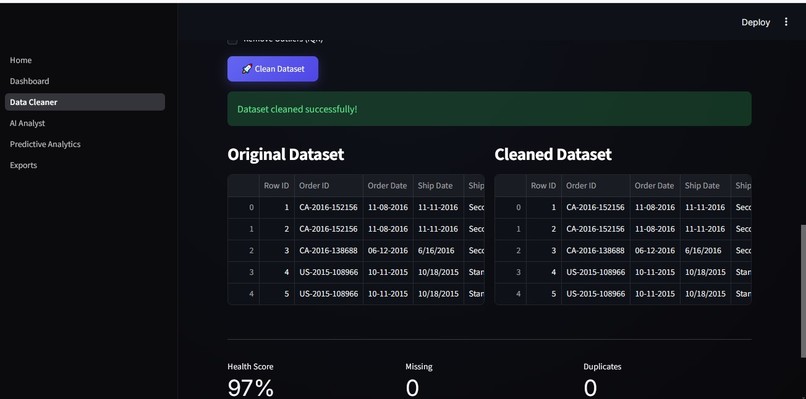Image resolution: width=806 pixels, height=399 pixels.
Task: Click Ship Date header in Original Dataset
Action: point(438,186)
